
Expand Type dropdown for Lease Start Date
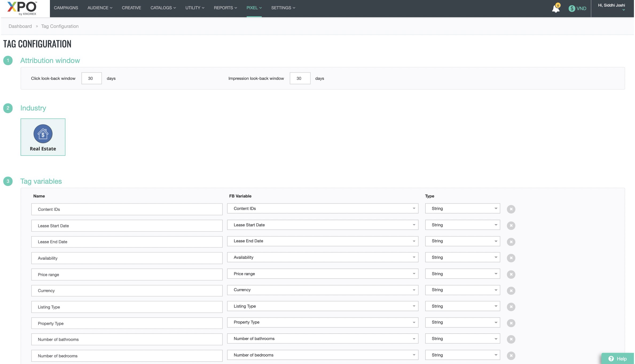coord(462,225)
